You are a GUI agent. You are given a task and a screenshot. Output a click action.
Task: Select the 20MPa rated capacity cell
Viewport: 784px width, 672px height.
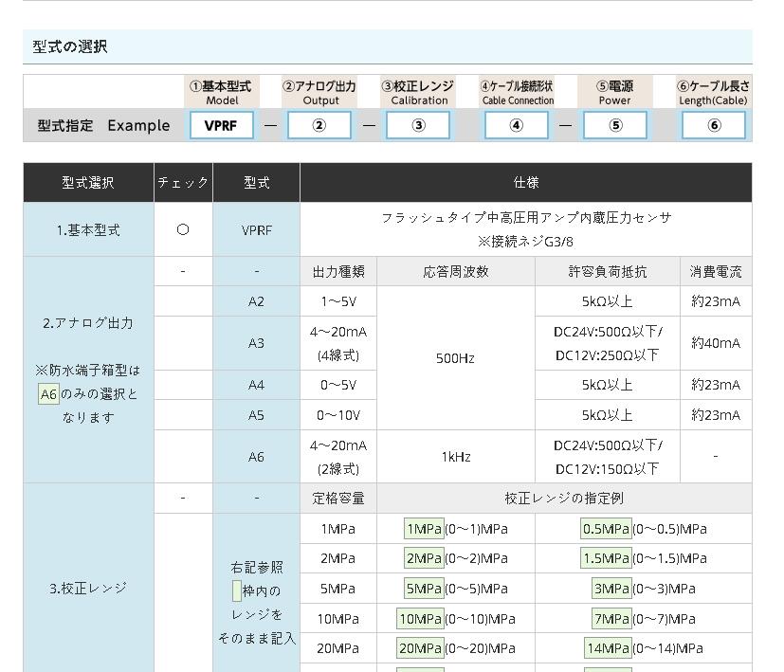(337, 648)
